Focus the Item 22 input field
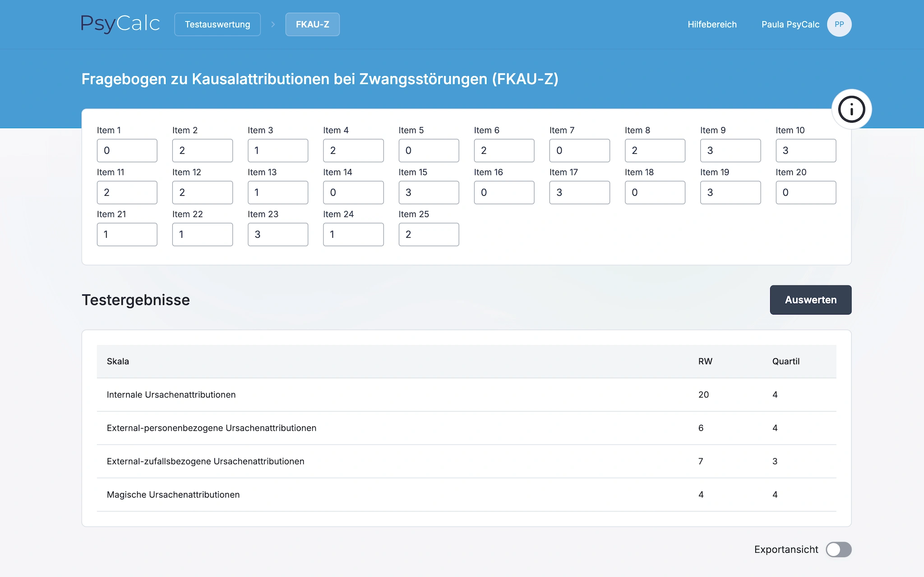Screen dimensions: 924x577 pyautogui.click(x=203, y=235)
